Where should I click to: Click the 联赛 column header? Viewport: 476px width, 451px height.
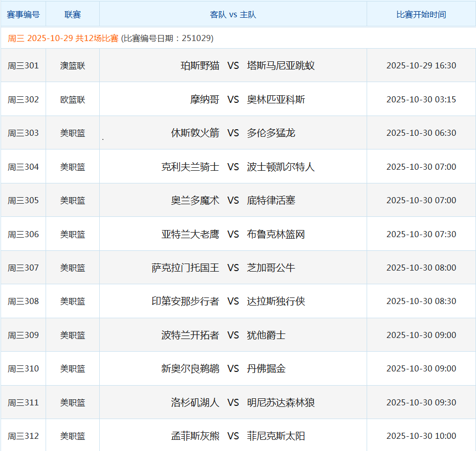pos(72,15)
